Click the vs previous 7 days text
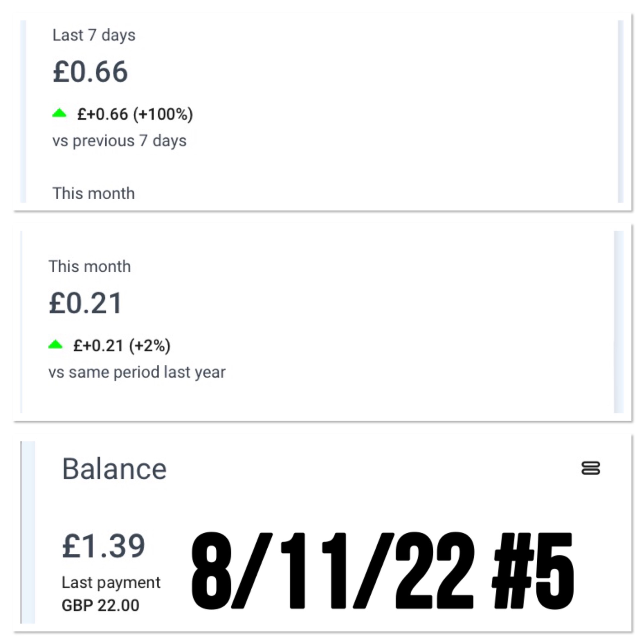Image resolution: width=644 pixels, height=644 pixels. point(119,141)
